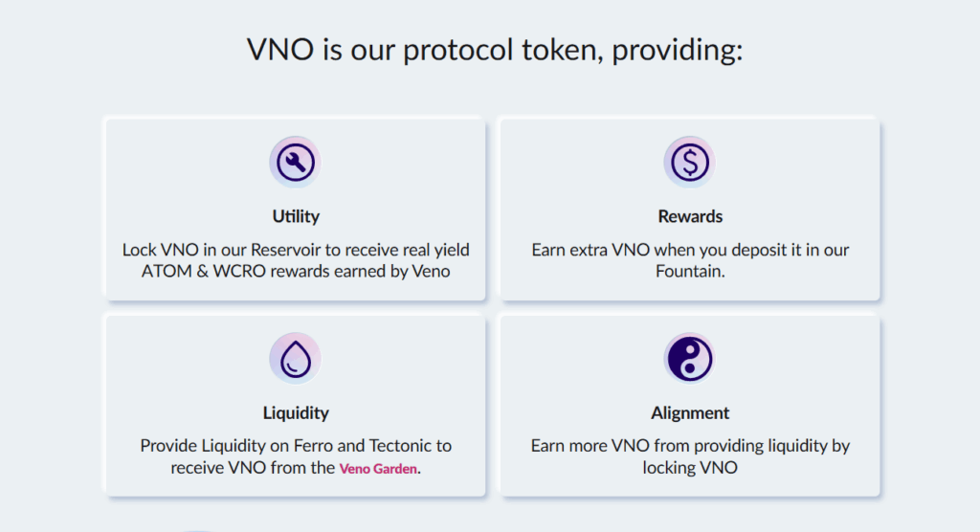The width and height of the screenshot is (980, 532).
Task: Click the dollar sign icon above Rewards
Action: click(689, 163)
